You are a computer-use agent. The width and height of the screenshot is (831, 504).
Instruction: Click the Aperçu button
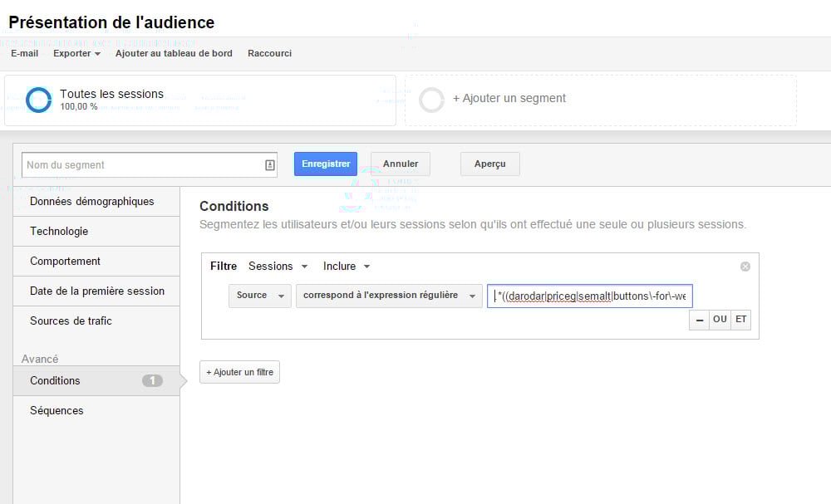(x=489, y=164)
